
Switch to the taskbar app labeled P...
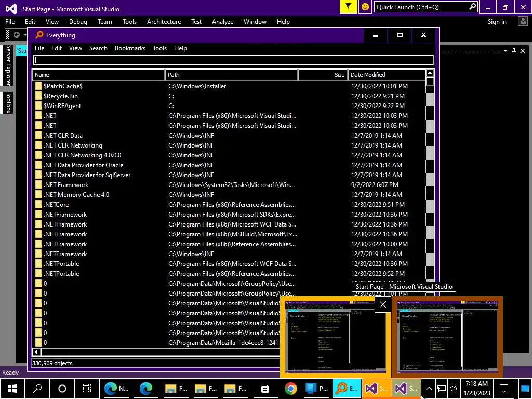tap(316, 389)
